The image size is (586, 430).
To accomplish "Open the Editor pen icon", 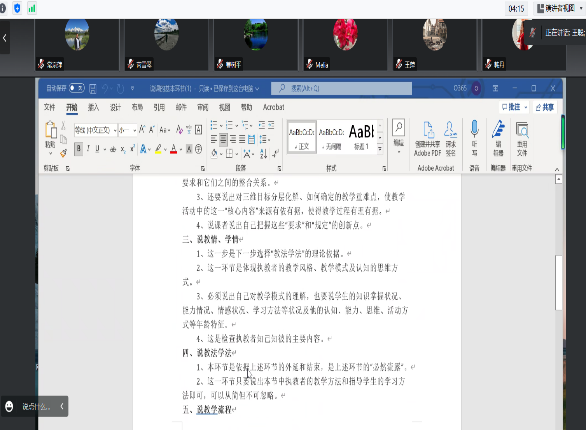I will coord(498,129).
